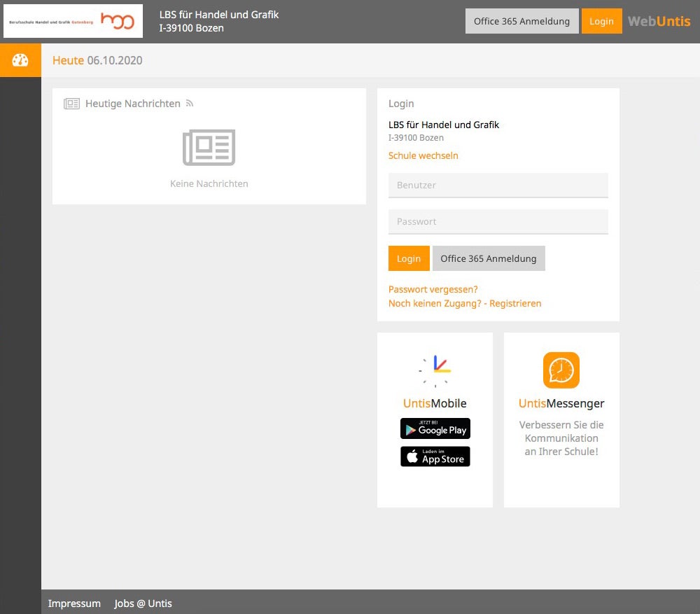Click the WebUntis logo in top right
Viewport: 700px width, 614px height.
point(659,21)
